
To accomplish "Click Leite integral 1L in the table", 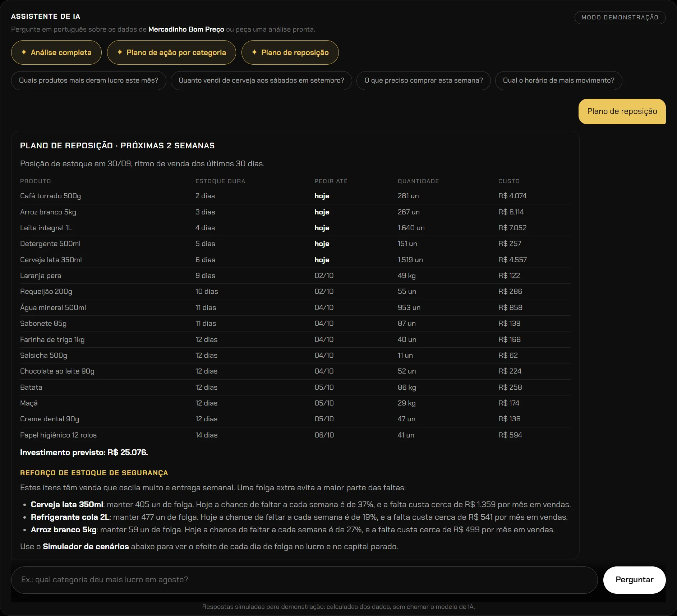I will coord(46,228).
